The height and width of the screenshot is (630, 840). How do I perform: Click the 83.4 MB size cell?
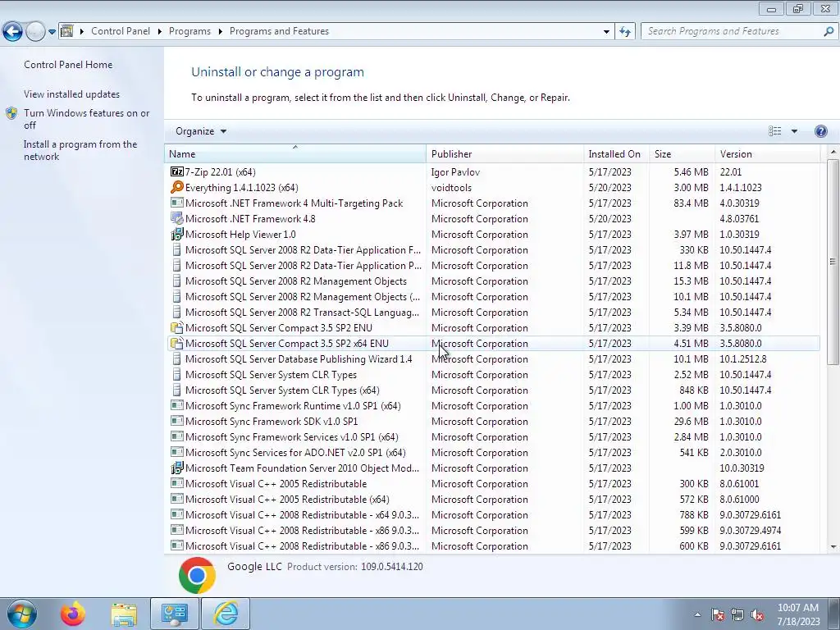tap(691, 203)
